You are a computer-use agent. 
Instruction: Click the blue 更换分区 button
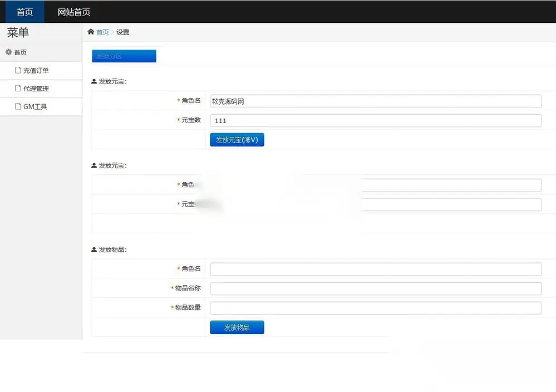[x=124, y=56]
